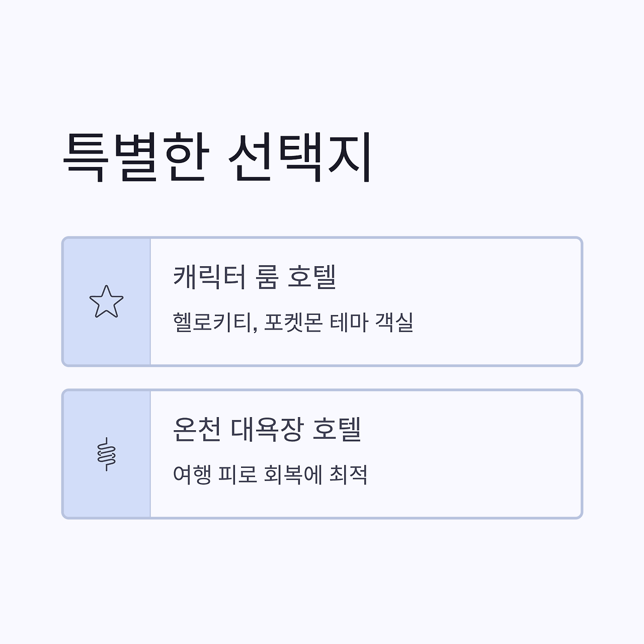
Task: Click the word 최적 in the second card
Action: point(348,474)
